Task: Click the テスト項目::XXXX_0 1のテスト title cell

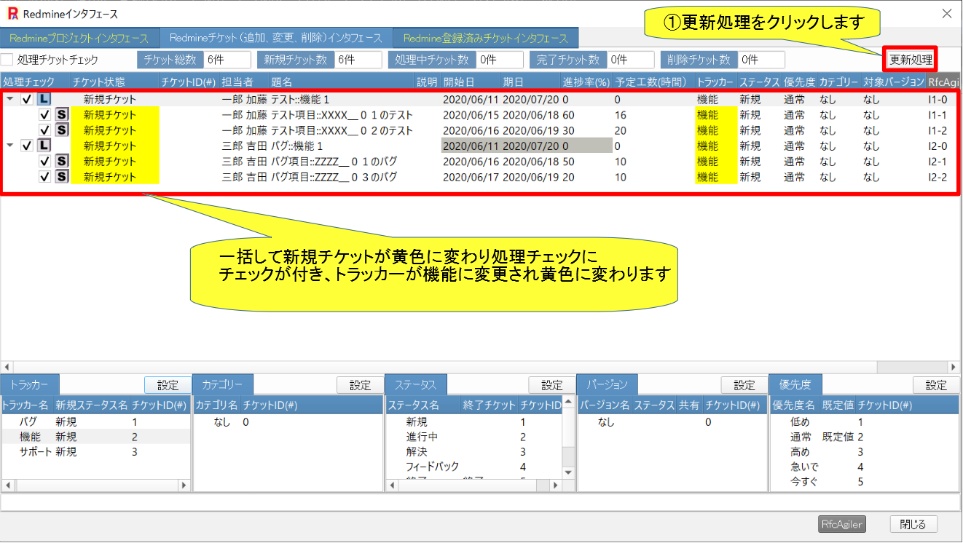Action: click(x=342, y=115)
